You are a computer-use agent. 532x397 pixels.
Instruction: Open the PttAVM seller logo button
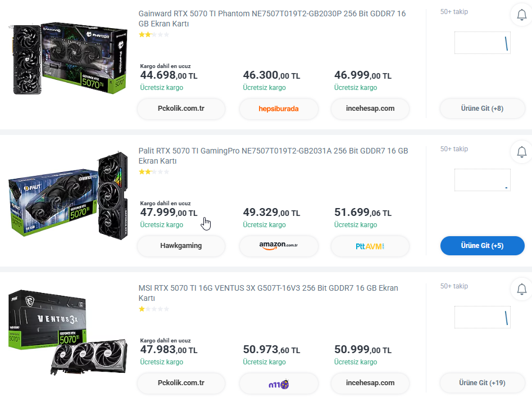(370, 246)
